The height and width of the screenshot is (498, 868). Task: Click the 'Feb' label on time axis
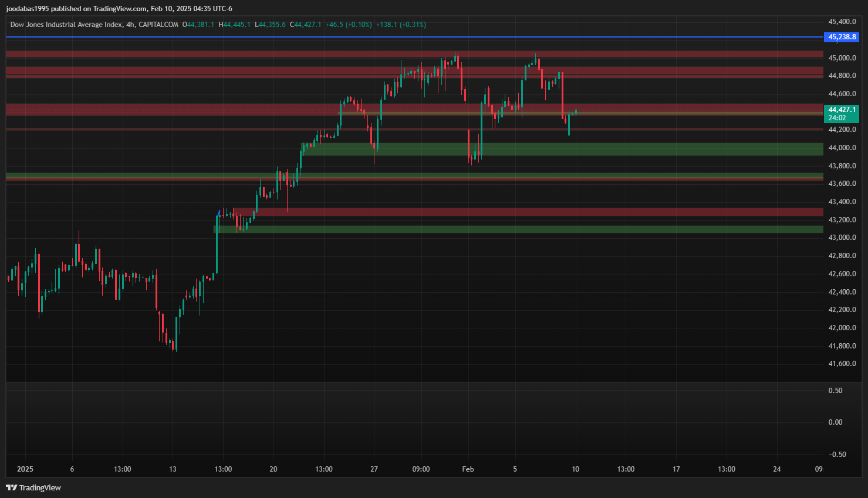(468, 469)
